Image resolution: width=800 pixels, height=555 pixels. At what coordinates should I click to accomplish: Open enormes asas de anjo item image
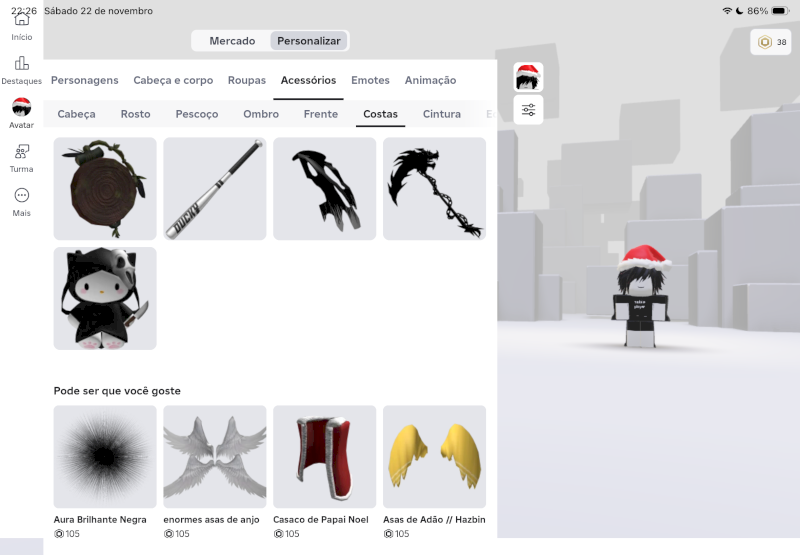215,457
